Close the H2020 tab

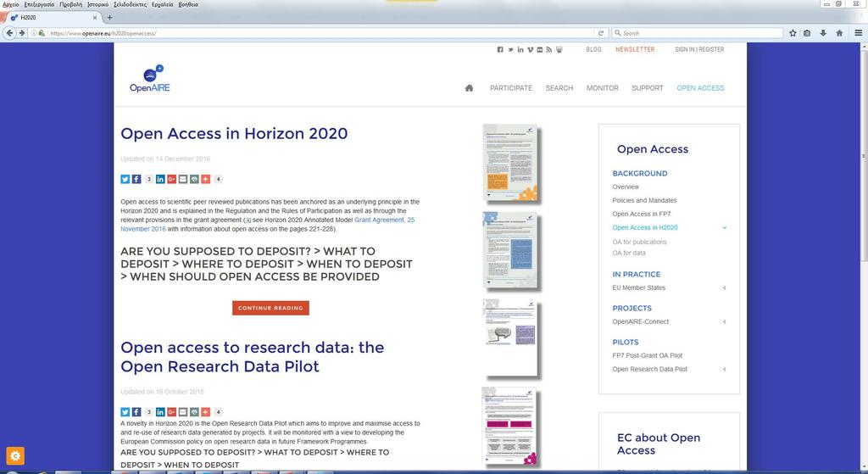[95, 18]
